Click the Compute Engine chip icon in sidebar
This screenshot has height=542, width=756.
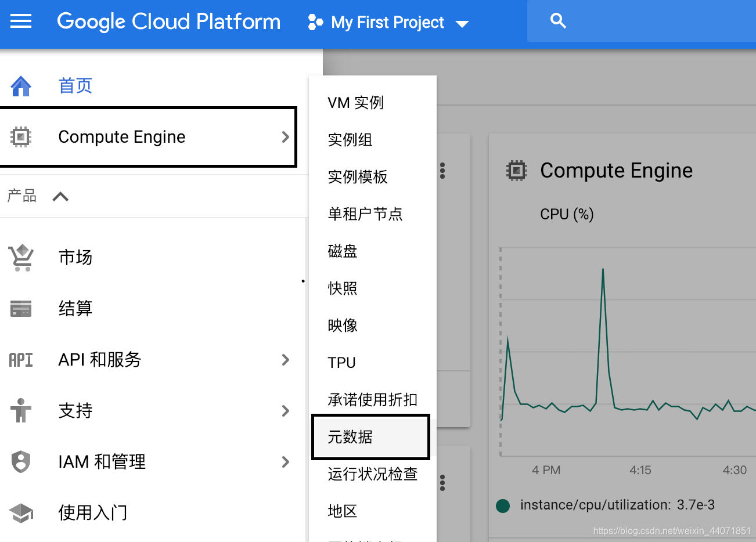click(x=21, y=137)
